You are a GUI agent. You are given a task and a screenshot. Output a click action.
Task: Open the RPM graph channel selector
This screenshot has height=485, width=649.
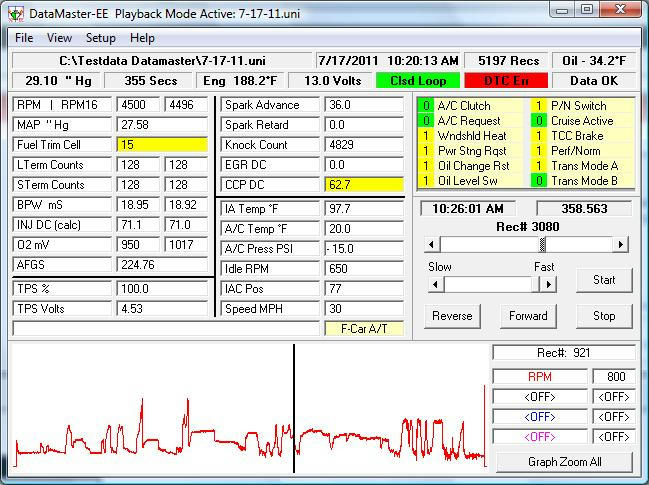click(539, 377)
